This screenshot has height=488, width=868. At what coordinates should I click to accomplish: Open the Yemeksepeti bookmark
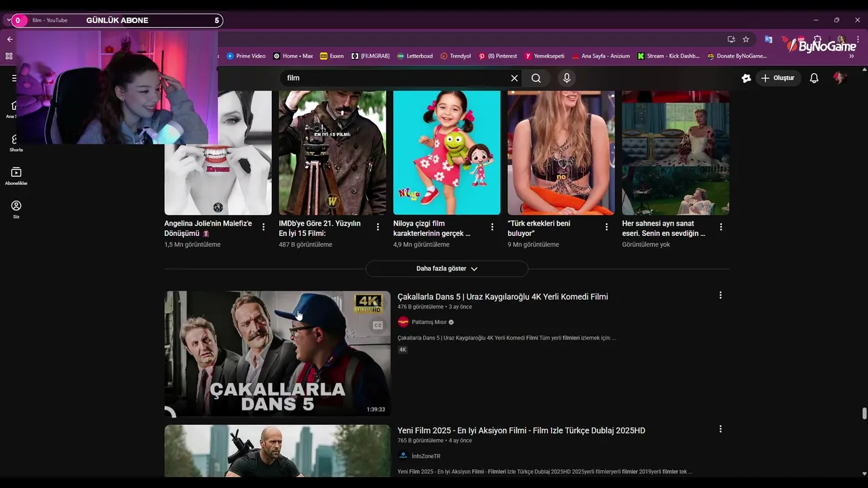click(x=545, y=56)
